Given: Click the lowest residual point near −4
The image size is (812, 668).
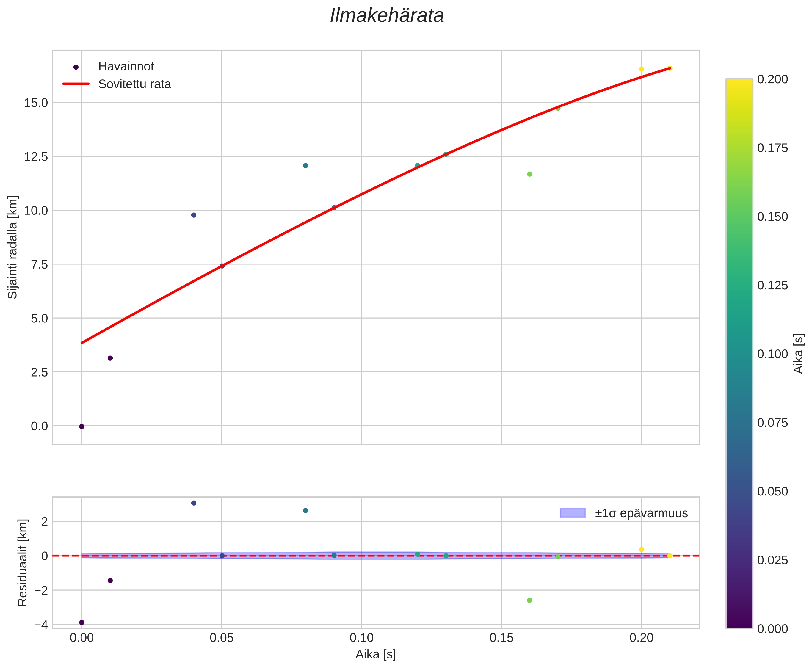Looking at the screenshot, I should [81, 622].
